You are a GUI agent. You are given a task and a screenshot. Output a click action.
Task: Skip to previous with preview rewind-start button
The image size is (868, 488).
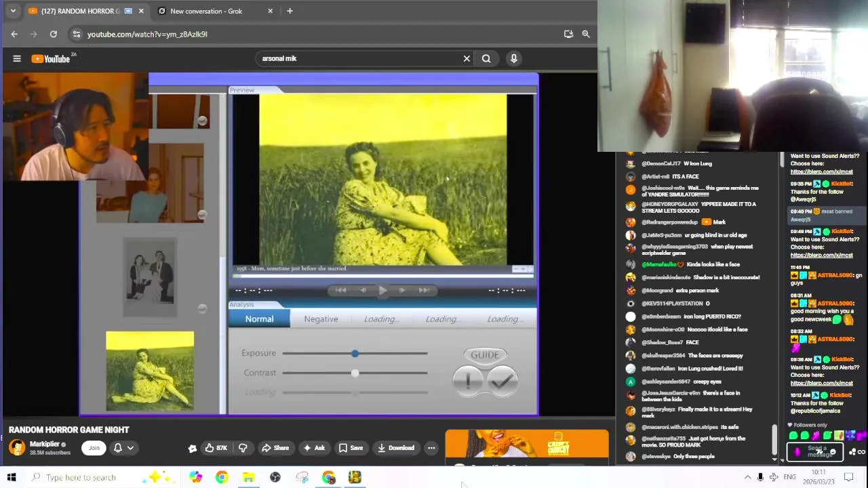coord(340,290)
